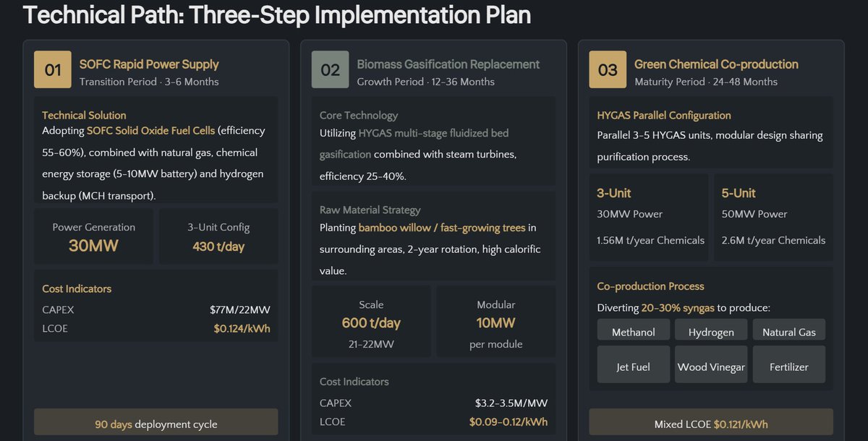Select the Natural Gas product chip

789,330
